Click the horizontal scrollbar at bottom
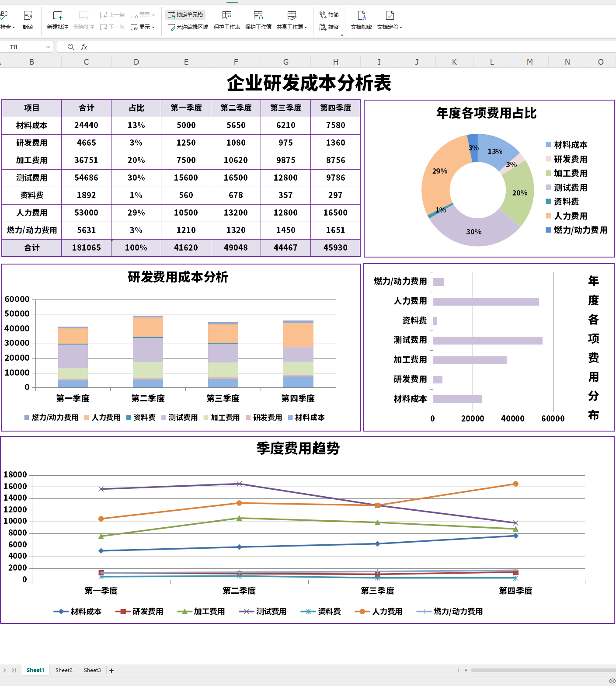This screenshot has width=616, height=686. (543, 670)
